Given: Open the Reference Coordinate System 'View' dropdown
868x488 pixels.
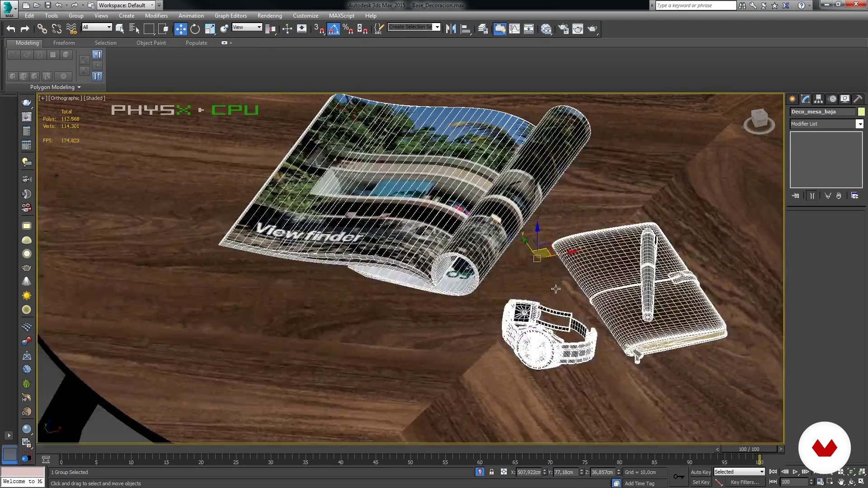Looking at the screenshot, I should pyautogui.click(x=247, y=27).
